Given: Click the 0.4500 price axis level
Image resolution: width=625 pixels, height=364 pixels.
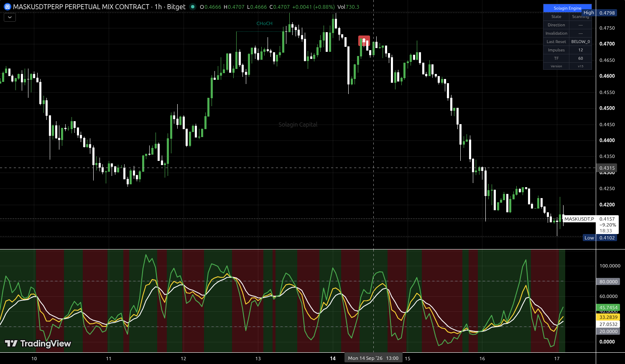Looking at the screenshot, I should click(x=607, y=108).
